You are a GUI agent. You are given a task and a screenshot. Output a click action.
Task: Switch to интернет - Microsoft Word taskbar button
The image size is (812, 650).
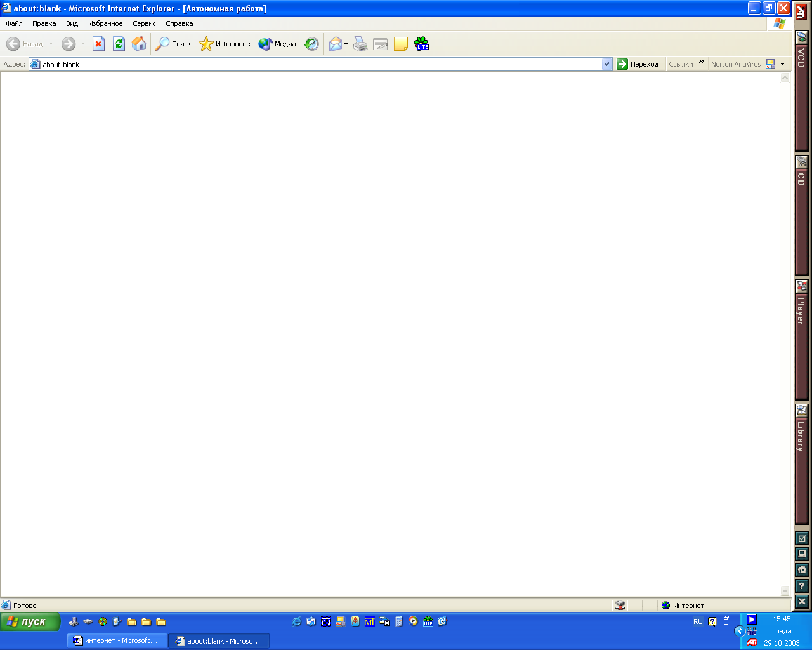117,641
